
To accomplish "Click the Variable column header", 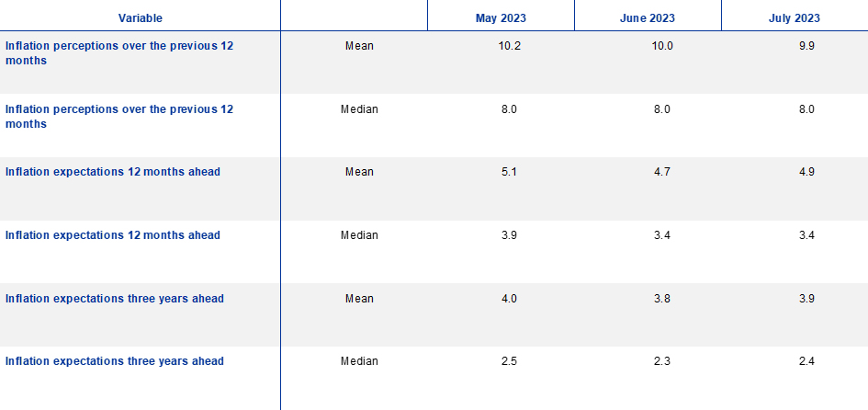I will (x=140, y=18).
